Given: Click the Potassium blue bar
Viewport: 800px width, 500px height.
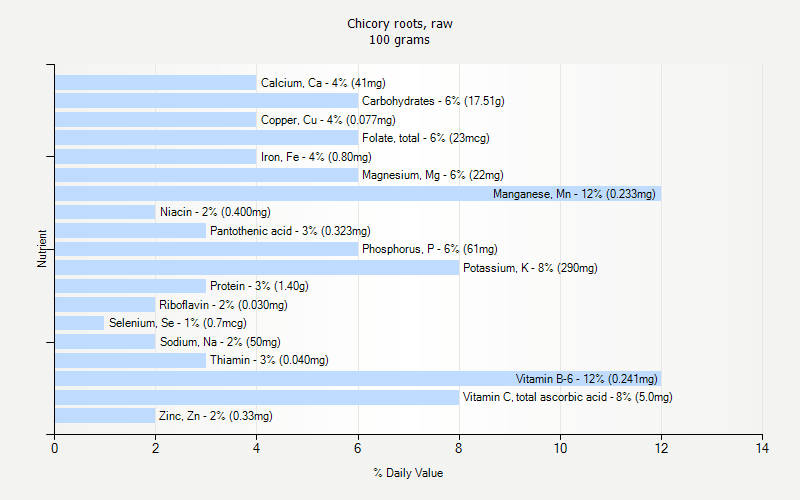Looking at the screenshot, I should pos(257,268).
